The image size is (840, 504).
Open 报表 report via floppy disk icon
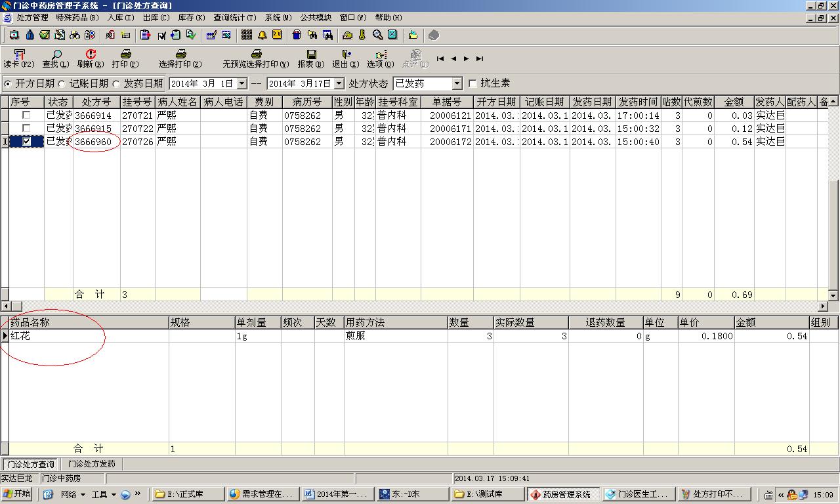pos(311,55)
